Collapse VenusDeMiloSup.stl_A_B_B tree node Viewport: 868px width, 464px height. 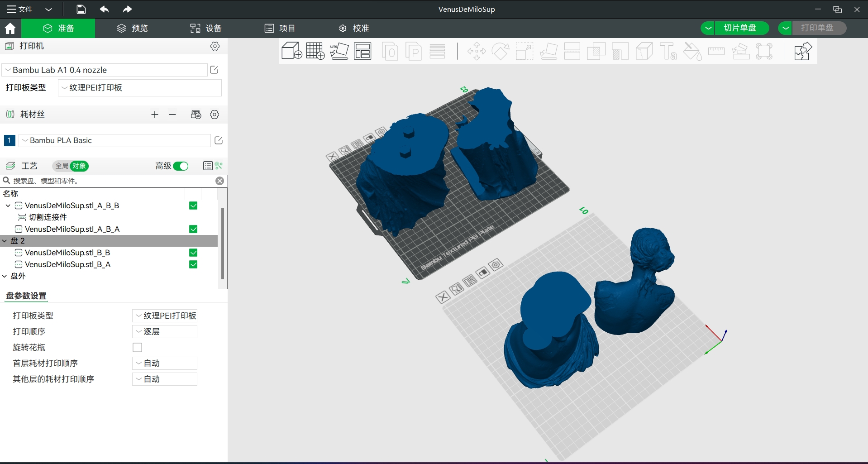[x=8, y=206]
